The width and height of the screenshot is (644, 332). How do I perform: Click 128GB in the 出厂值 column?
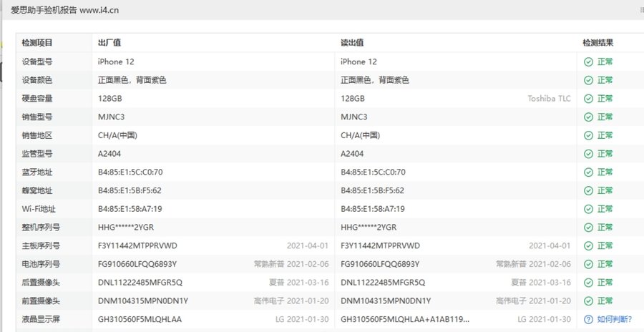coord(109,99)
